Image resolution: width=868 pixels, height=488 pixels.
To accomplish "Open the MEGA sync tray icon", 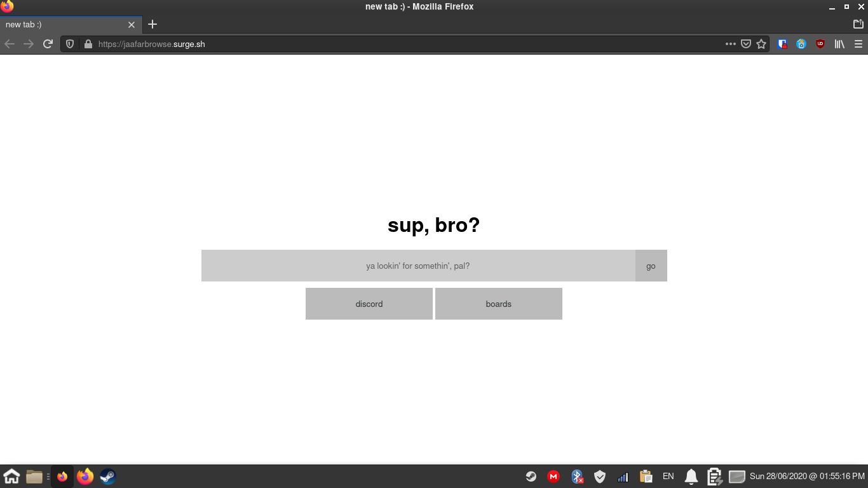I will pos(553,476).
